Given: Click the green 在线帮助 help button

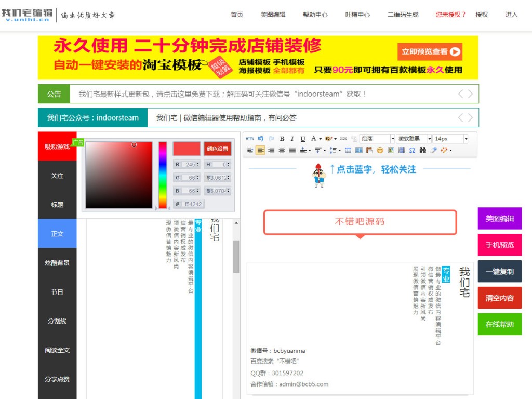Looking at the screenshot, I should tap(500, 324).
